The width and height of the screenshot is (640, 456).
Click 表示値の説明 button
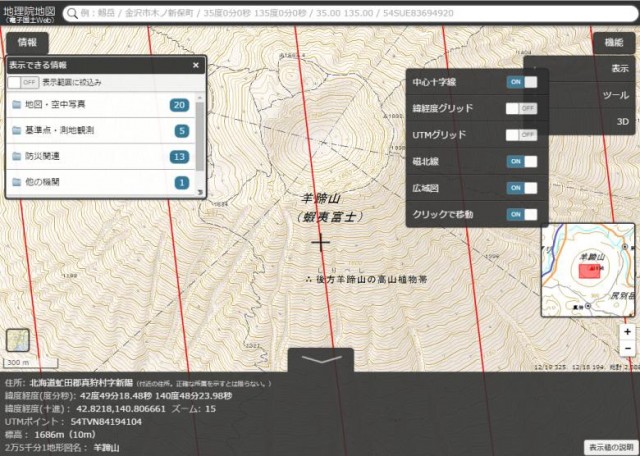pyautogui.click(x=611, y=447)
